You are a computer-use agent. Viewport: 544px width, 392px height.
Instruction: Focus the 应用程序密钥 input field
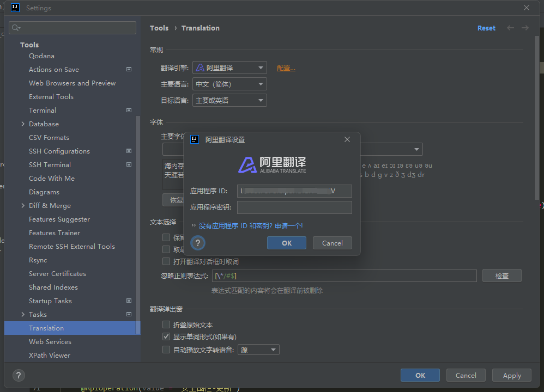(x=294, y=207)
